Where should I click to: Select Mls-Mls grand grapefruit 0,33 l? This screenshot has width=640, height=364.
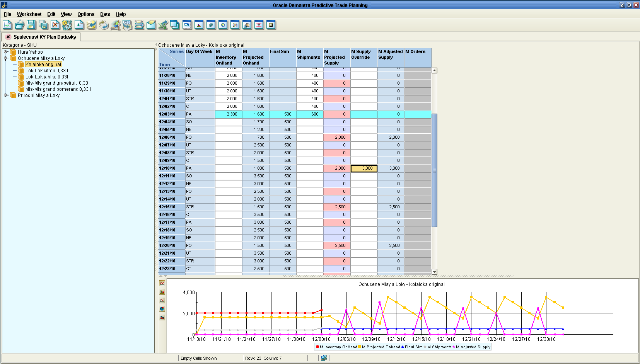pyautogui.click(x=58, y=83)
